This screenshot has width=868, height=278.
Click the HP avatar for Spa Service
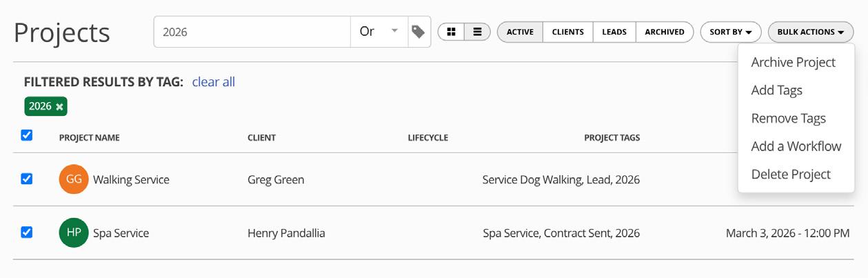tap(74, 233)
